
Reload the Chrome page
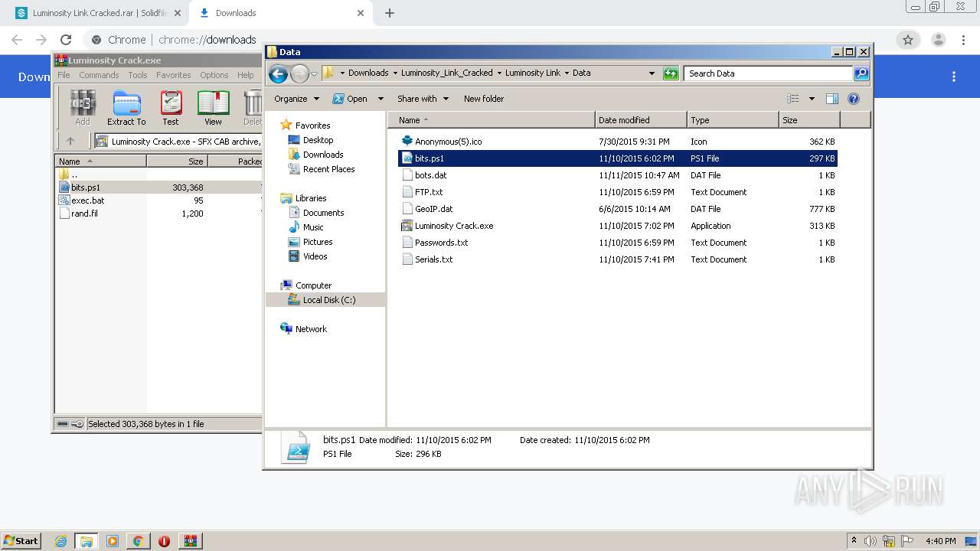click(66, 40)
